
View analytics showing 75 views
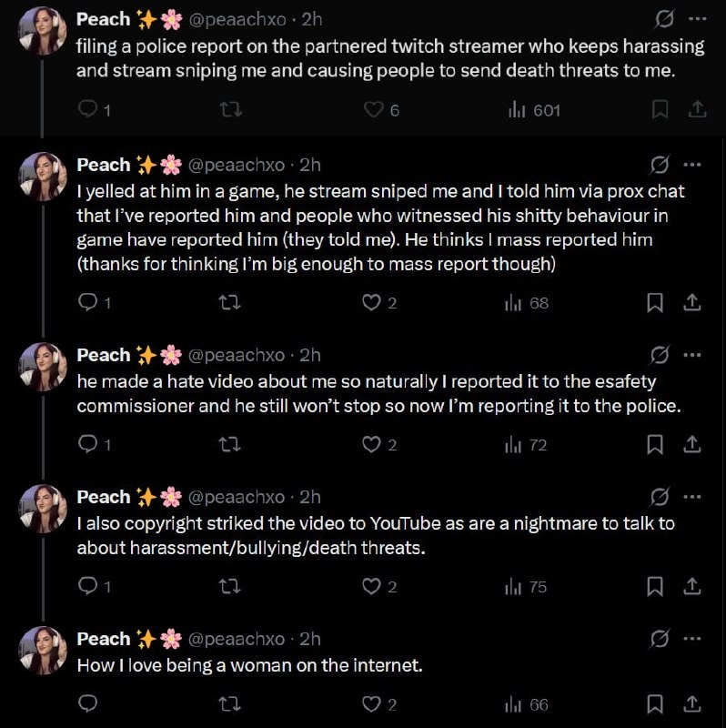click(526, 586)
